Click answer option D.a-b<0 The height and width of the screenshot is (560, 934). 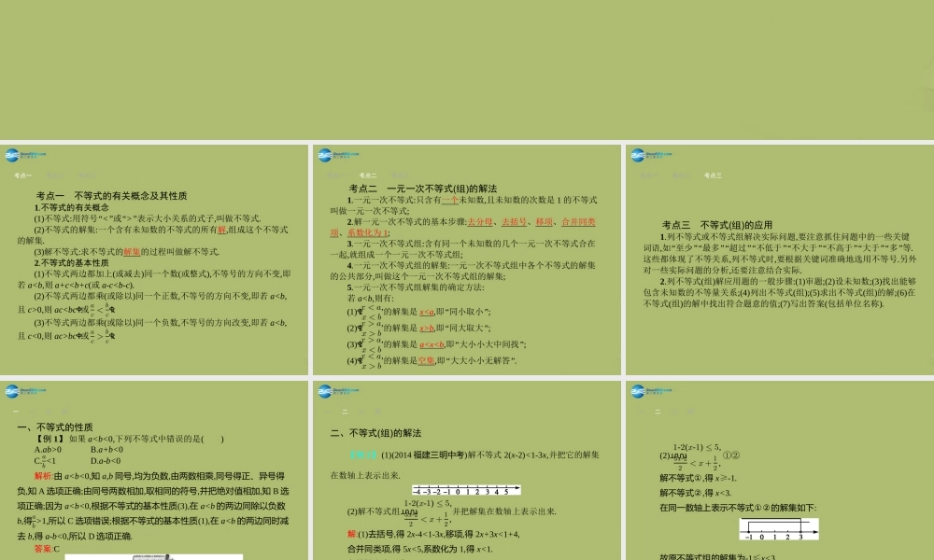click(106, 461)
